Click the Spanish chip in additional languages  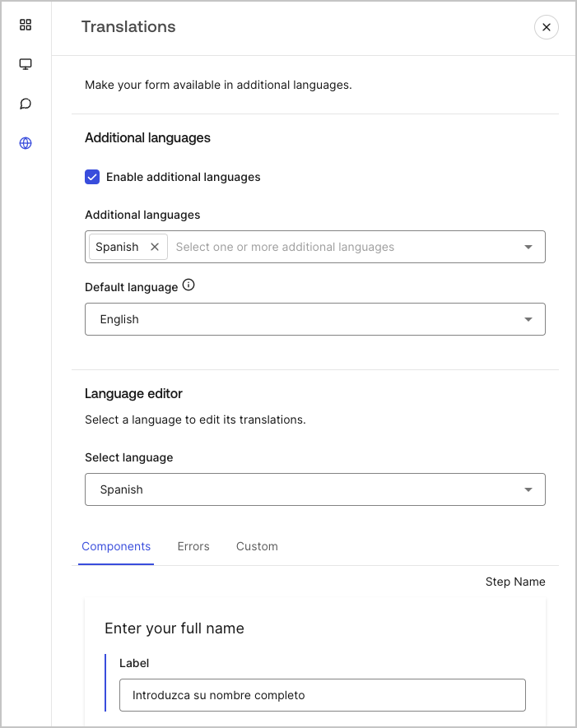[120, 246]
